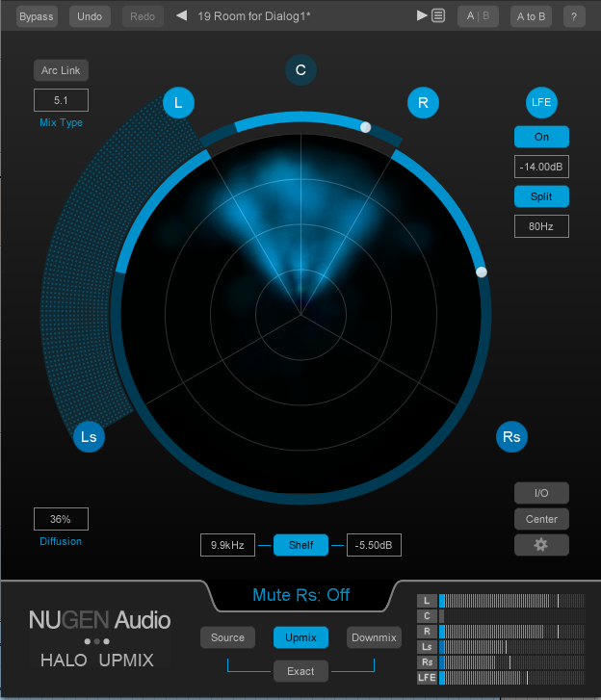Toggle the LFE On button

(x=541, y=137)
